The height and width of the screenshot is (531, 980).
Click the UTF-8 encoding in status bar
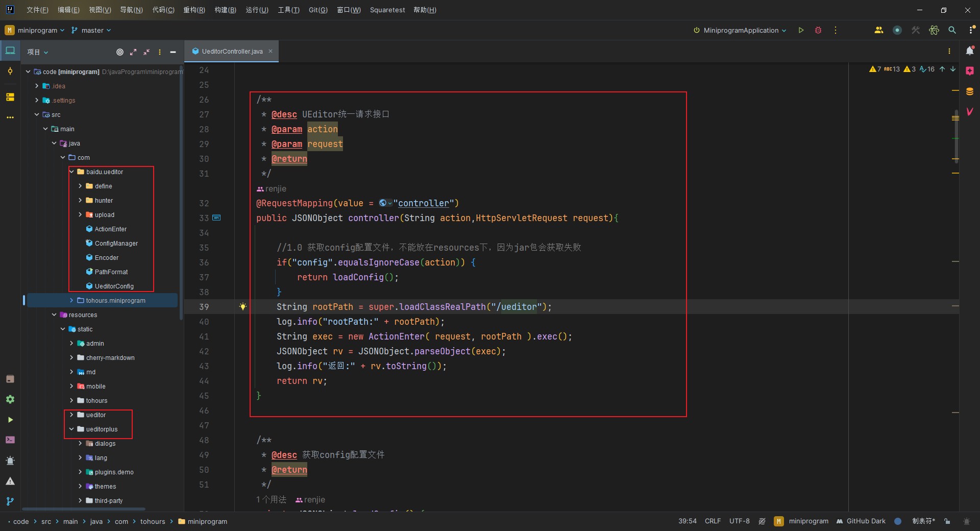coord(739,521)
